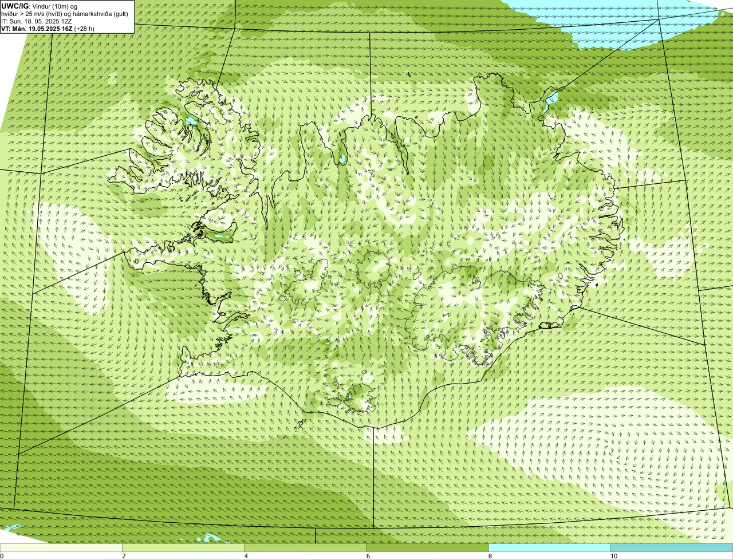Screen dimensions: 733x560
Task: Click the "IT: Sun. 18. 05. 2025 12Z" line
Action: click(37, 21)
